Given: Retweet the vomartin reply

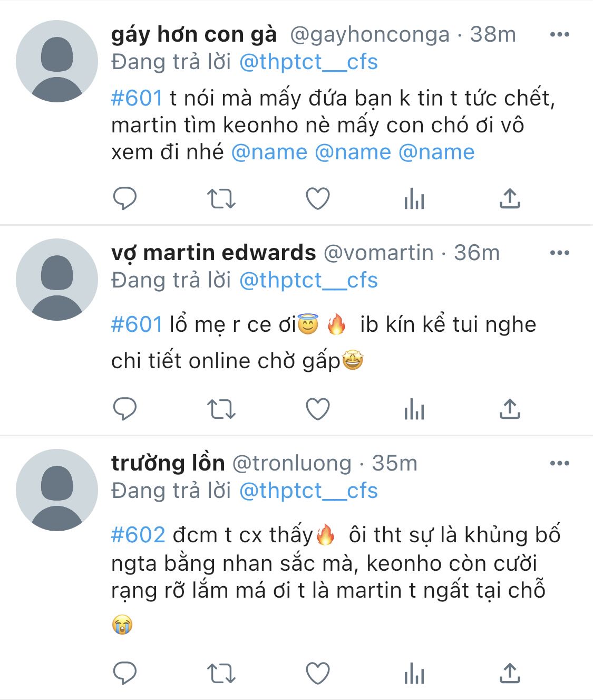Looking at the screenshot, I should point(221,409).
